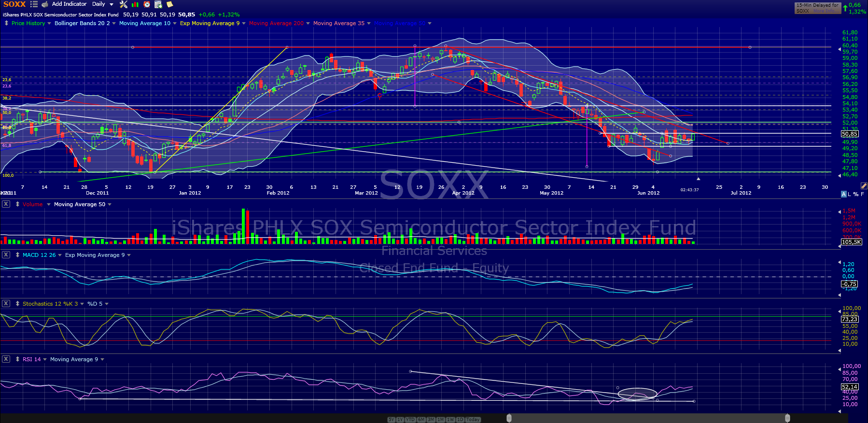Close the Stochastics indicator pane
The width and height of the screenshot is (868, 423).
tap(6, 304)
